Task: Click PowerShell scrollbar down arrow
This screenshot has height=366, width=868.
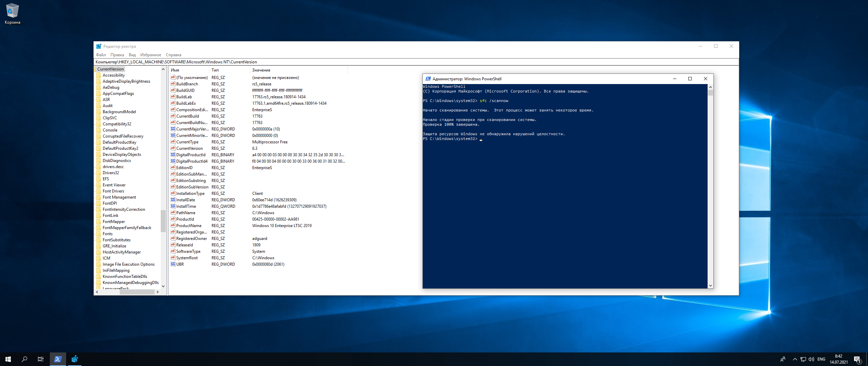Action: (710, 286)
